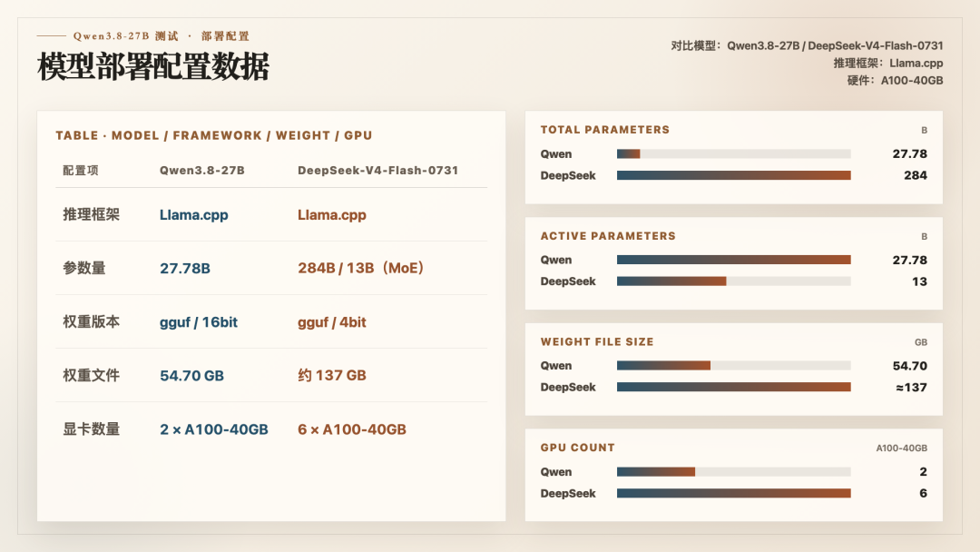
Task: Click the 权重文件 row label
Action: click(x=92, y=376)
